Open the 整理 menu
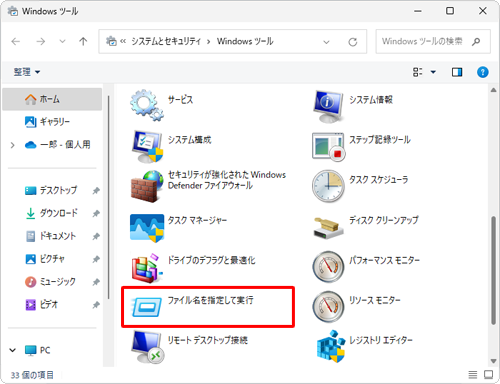The width and height of the screenshot is (500, 384). pos(27,72)
